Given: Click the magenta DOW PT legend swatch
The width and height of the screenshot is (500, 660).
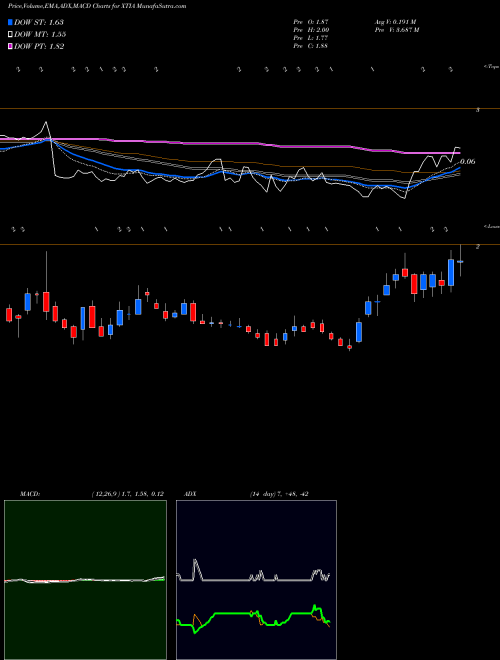Looking at the screenshot, I should [x=10, y=46].
